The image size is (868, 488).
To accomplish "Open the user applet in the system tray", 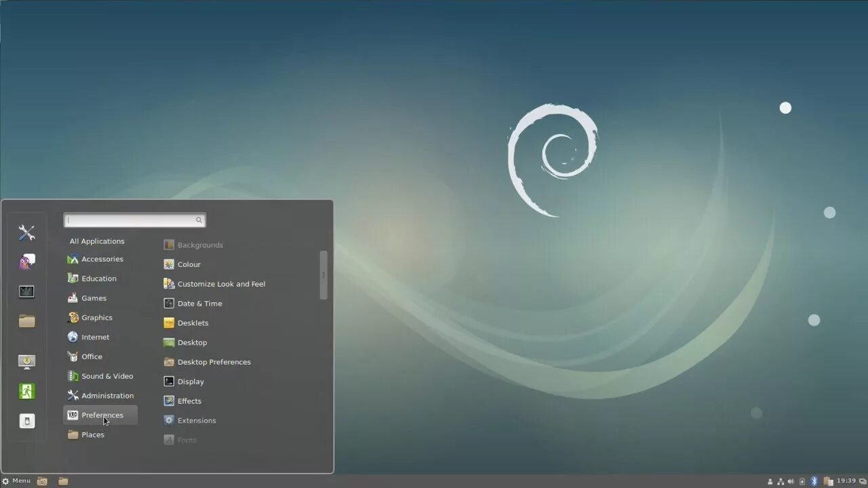I will click(770, 481).
